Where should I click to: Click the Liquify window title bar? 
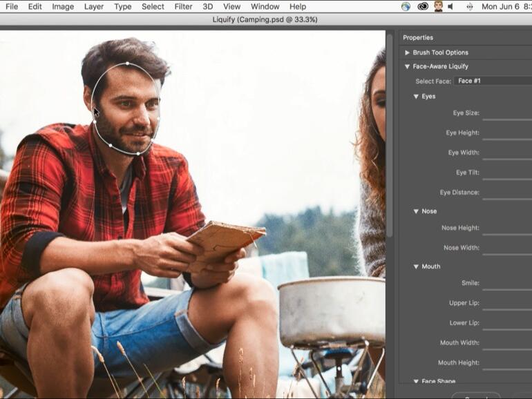(265, 19)
